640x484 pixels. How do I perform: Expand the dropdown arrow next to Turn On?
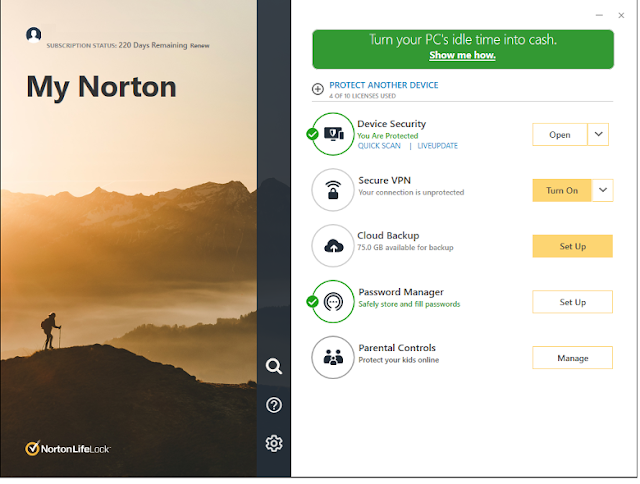pyautogui.click(x=602, y=190)
